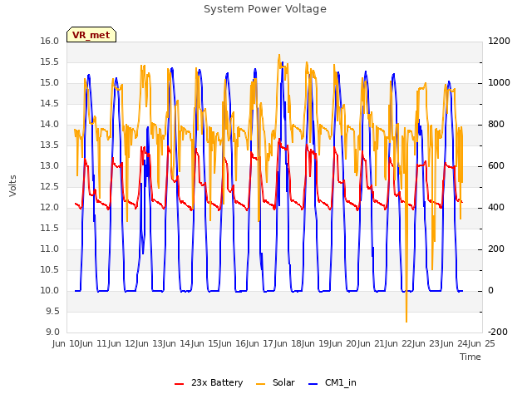The height and width of the screenshot is (399, 532).
Task: Click the 11.0 left axis tick label
Action: click(50, 249)
